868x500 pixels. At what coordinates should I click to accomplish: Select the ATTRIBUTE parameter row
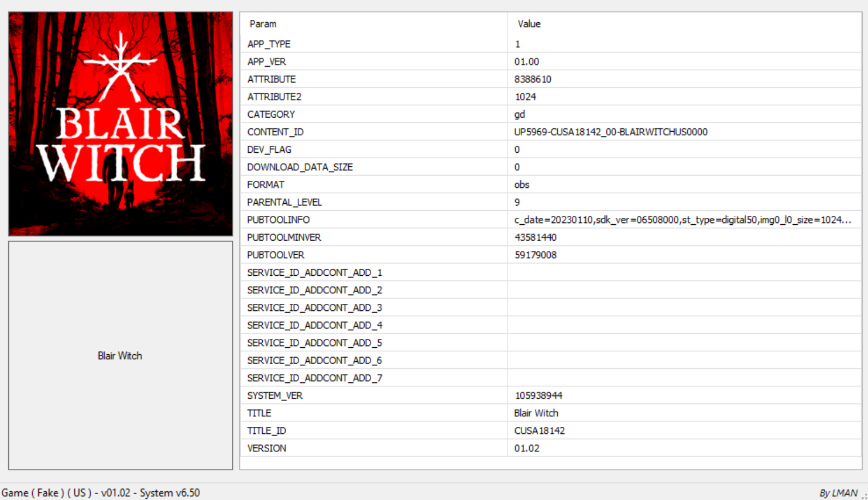click(551, 79)
